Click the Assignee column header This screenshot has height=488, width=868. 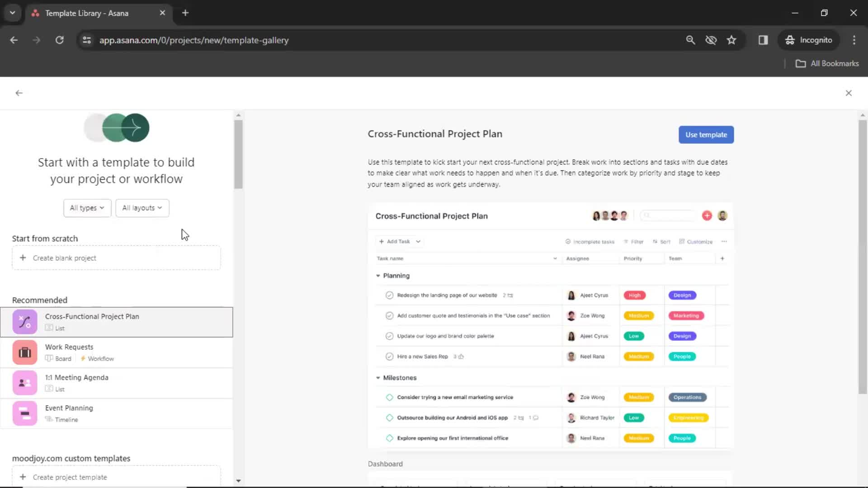coord(577,258)
